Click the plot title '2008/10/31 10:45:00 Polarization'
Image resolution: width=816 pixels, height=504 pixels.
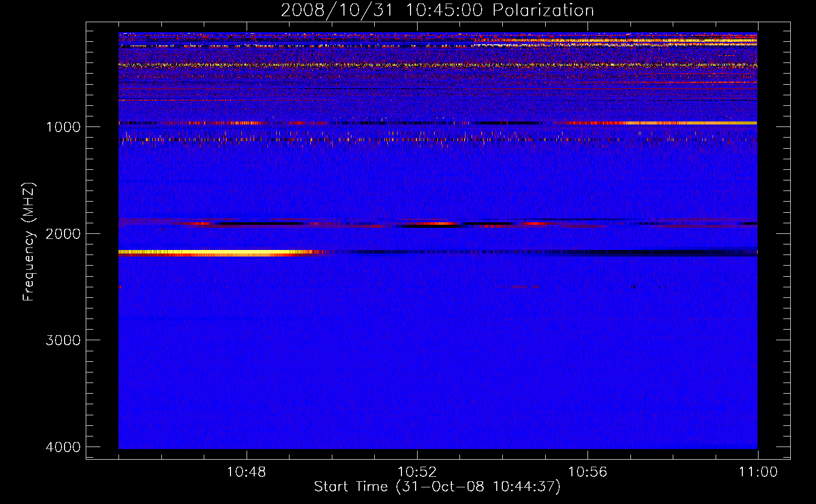click(x=437, y=10)
